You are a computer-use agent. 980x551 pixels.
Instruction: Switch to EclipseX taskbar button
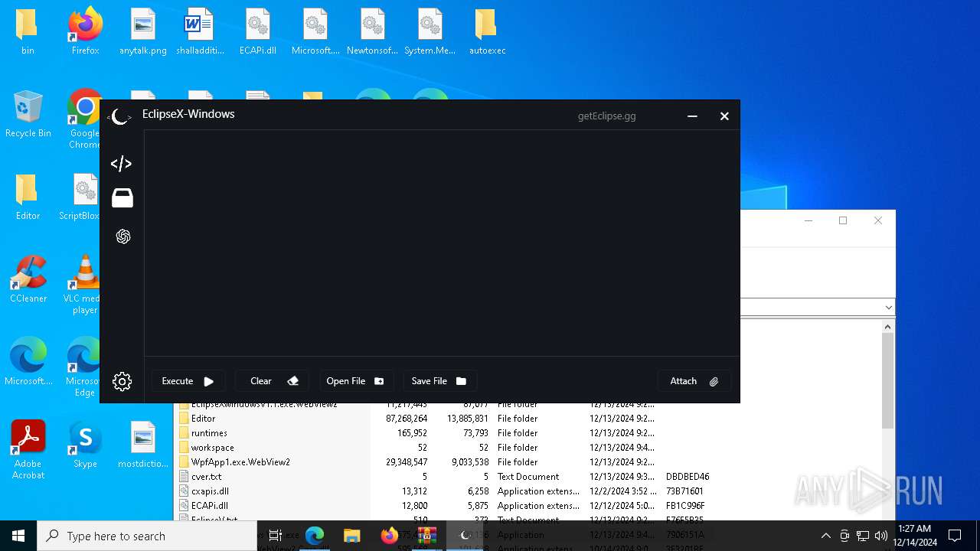click(464, 536)
